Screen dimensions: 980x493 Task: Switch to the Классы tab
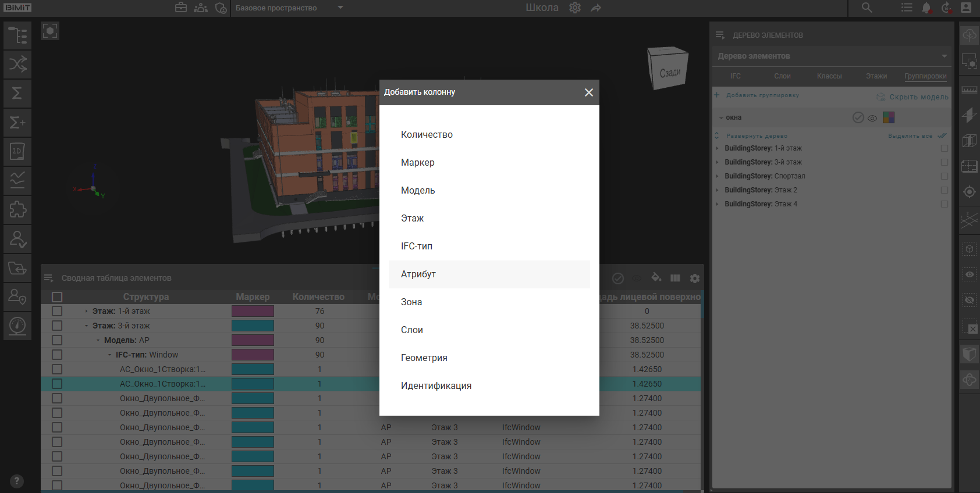click(829, 76)
